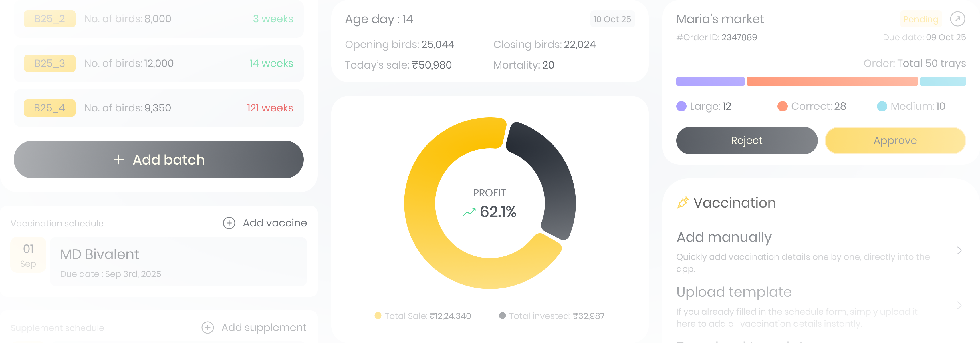The image size is (980, 343).
Task: Open the 10 Oct 25 date selector
Action: [x=612, y=19]
